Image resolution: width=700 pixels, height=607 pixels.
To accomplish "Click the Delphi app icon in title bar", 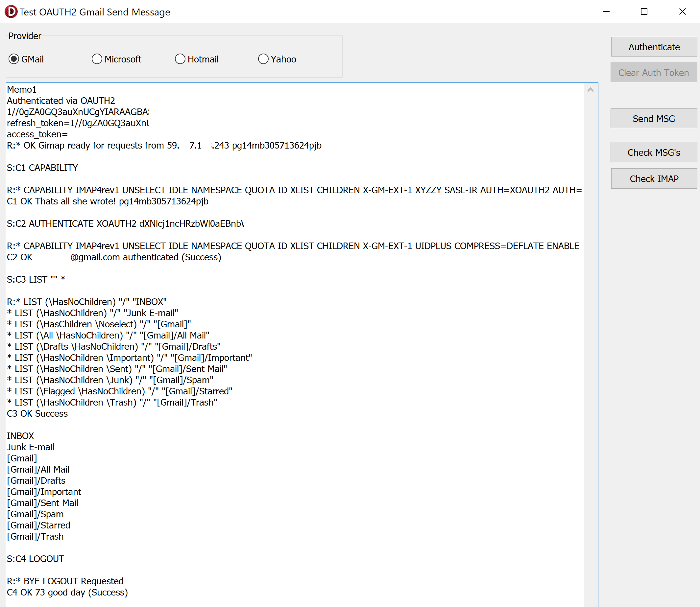I will (x=11, y=12).
